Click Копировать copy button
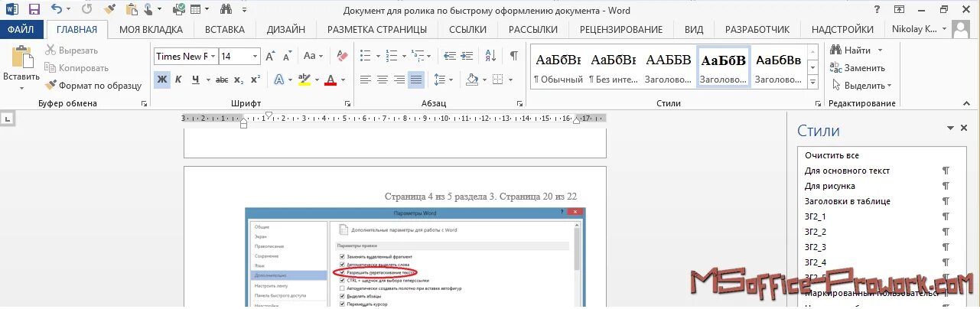Viewport: 980px width, 309px height. pos(77,68)
